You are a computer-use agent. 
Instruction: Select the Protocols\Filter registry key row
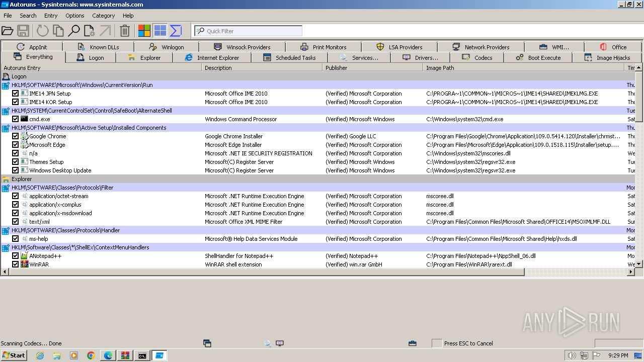(x=318, y=188)
